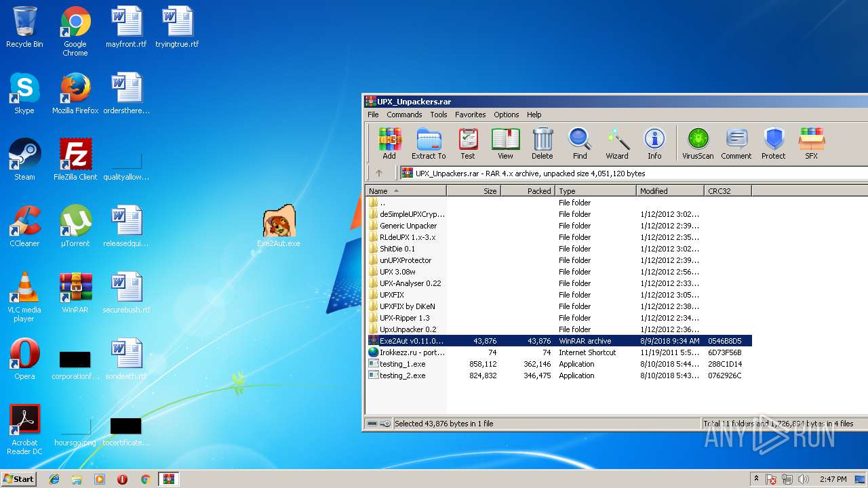The image size is (868, 488).
Task: Select the UPX-Ripper 1.3 folder
Action: point(558,318)
